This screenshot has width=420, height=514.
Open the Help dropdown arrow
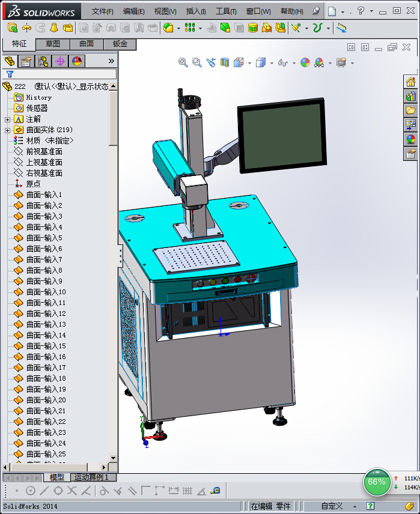pos(372,11)
